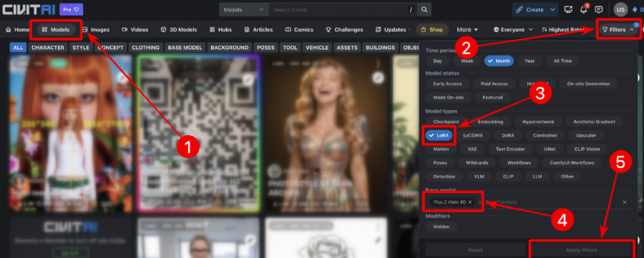Go to Home in navigation
Image resolution: width=644 pixels, height=258 pixels.
[18, 29]
